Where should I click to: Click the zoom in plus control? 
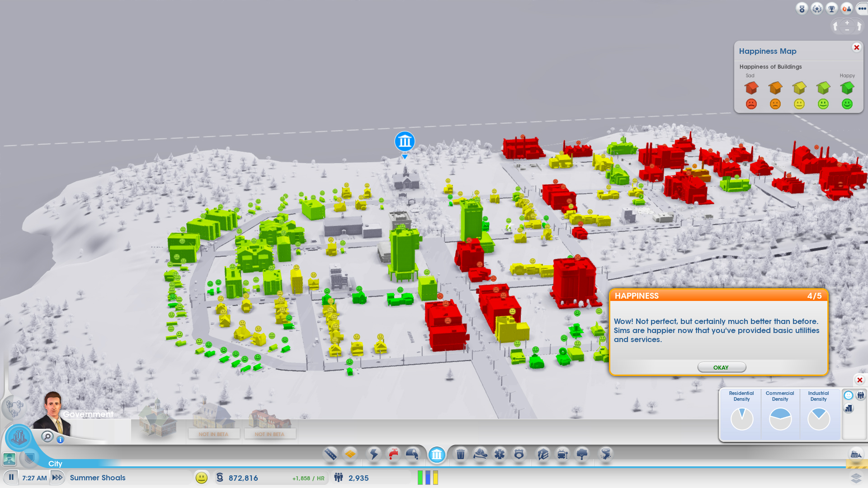pos(847,23)
